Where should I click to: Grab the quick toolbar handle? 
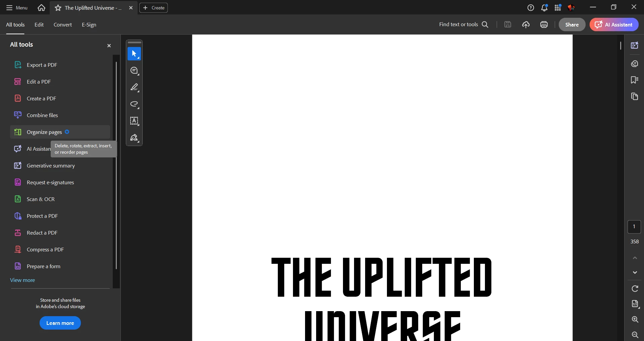tap(135, 43)
